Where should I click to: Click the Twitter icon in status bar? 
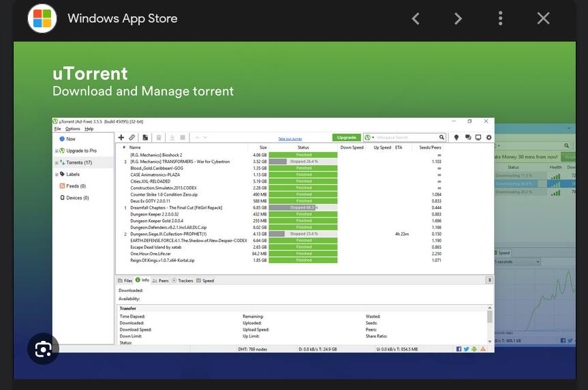(466, 349)
